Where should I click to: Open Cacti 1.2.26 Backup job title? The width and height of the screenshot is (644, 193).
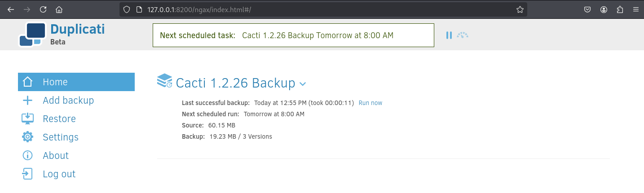[x=235, y=83]
